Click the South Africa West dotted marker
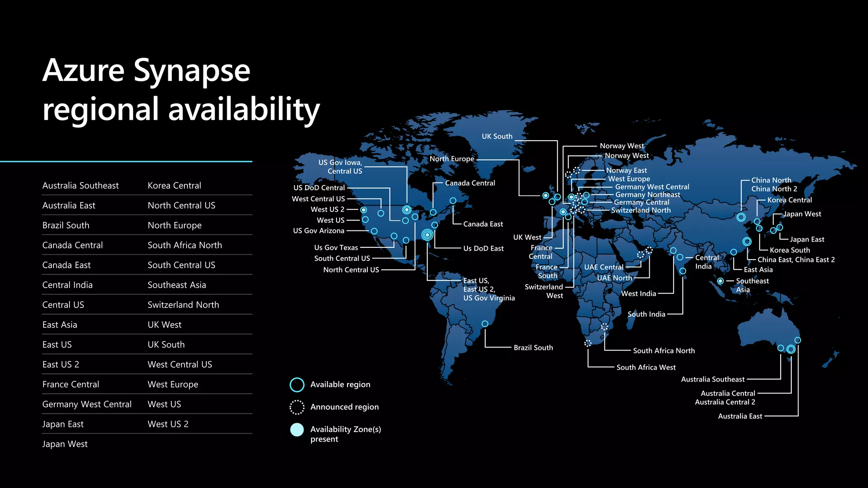Screen dimensions: 868x488 [588, 343]
